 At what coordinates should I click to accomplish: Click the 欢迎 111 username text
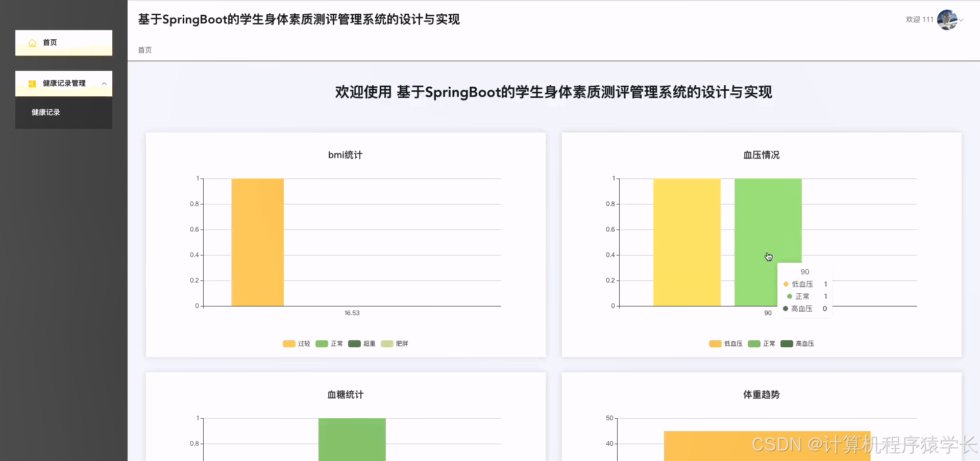pos(919,19)
